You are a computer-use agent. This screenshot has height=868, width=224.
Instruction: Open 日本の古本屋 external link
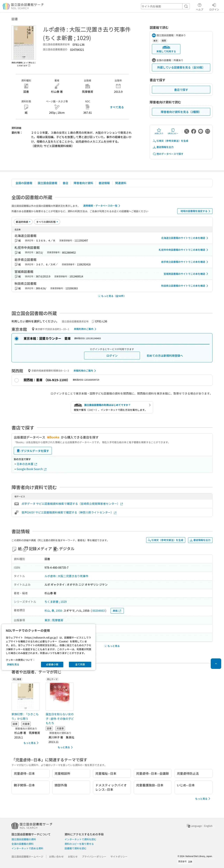27,464
